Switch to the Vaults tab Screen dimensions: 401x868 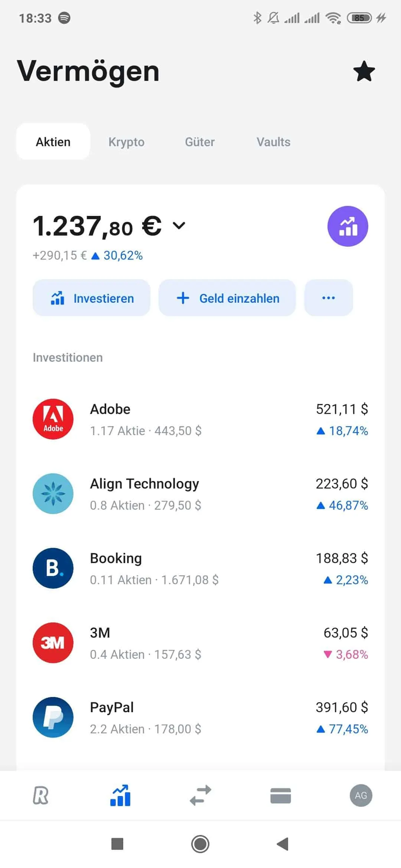(274, 142)
